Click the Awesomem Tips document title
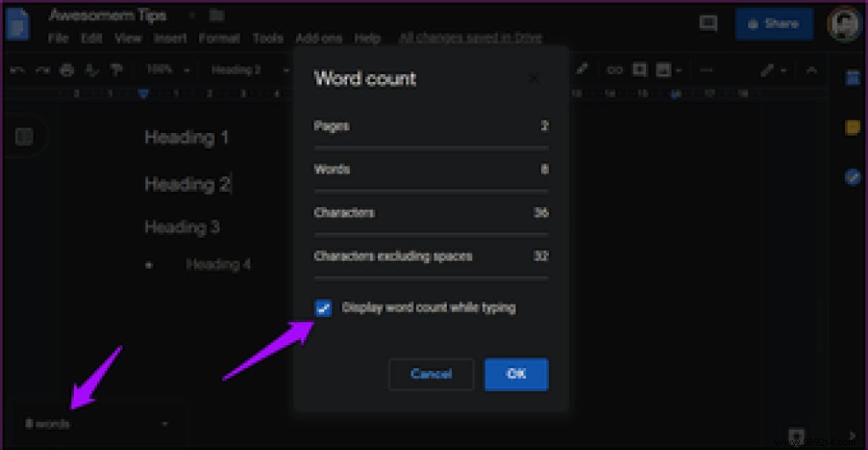This screenshot has height=450, width=868. (108, 16)
